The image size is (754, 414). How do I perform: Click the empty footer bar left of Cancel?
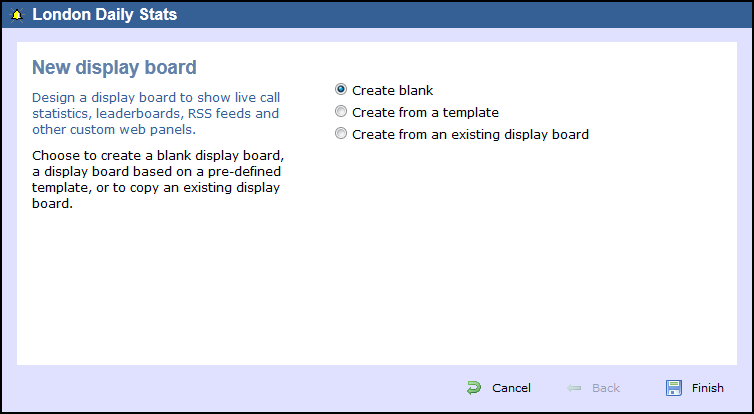pyautogui.click(x=230, y=388)
